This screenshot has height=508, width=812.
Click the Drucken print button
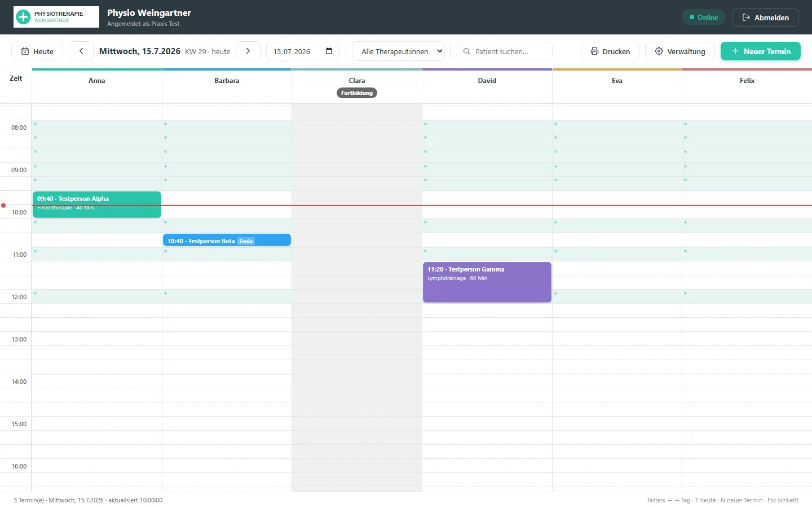click(610, 51)
